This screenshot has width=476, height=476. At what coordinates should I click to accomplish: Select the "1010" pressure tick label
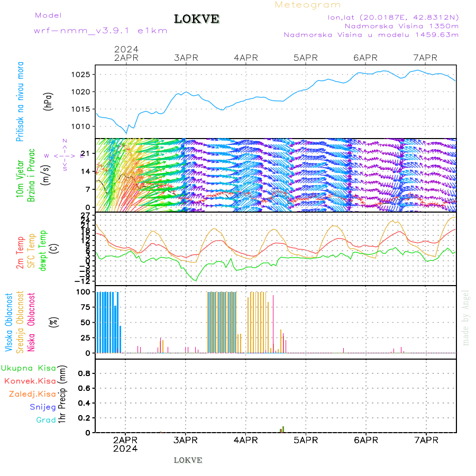click(81, 126)
